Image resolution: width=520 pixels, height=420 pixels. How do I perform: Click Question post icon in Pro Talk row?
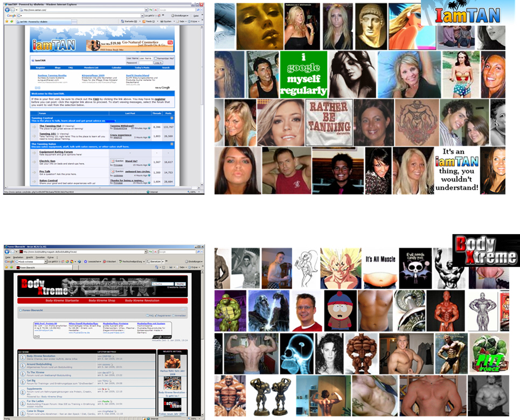[113, 171]
